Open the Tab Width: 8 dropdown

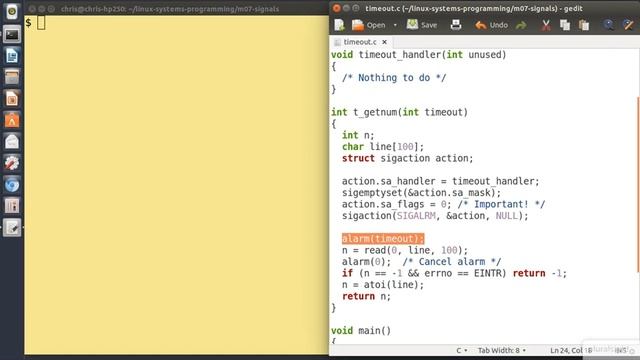click(x=502, y=350)
